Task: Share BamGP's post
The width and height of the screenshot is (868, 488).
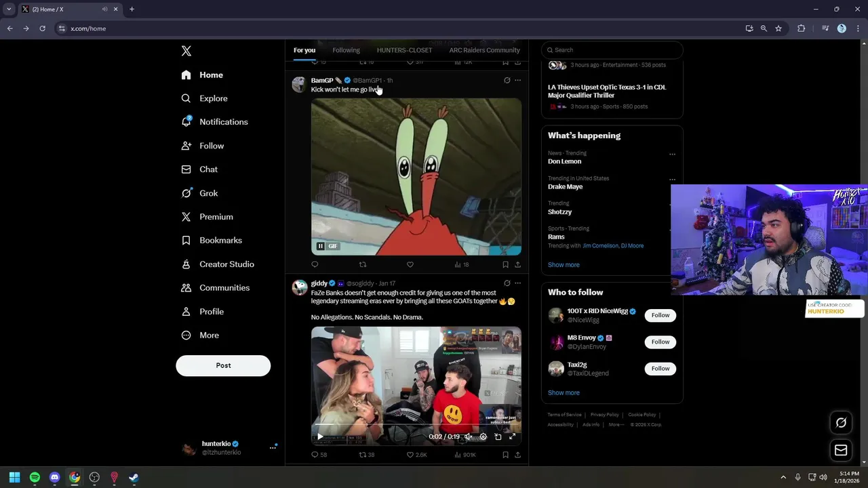Action: coord(517,264)
